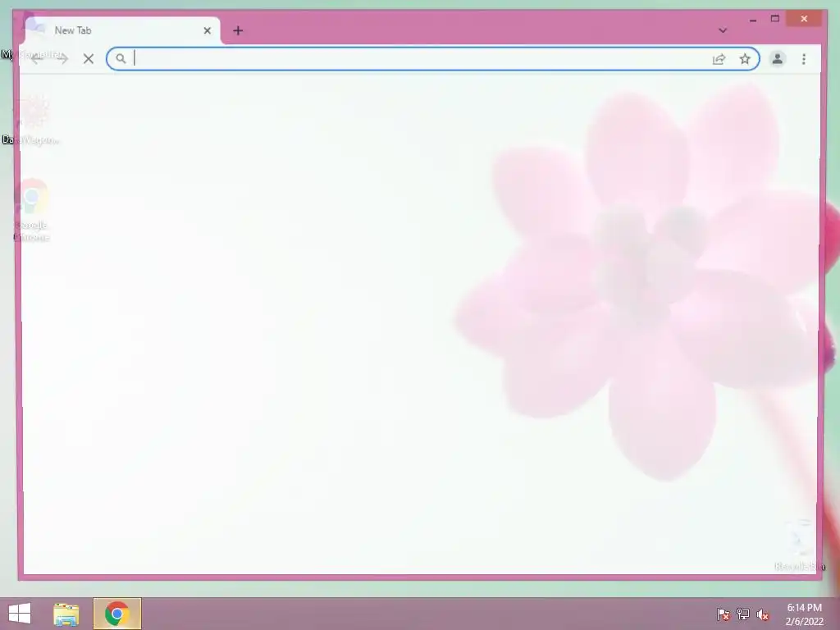
Task: Stop loading the page with the X button
Action: [x=89, y=59]
